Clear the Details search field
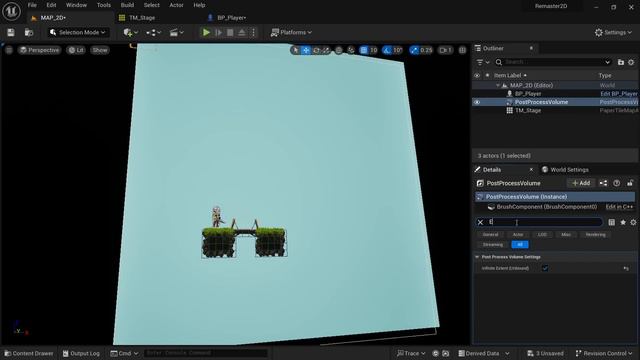 tap(480, 222)
